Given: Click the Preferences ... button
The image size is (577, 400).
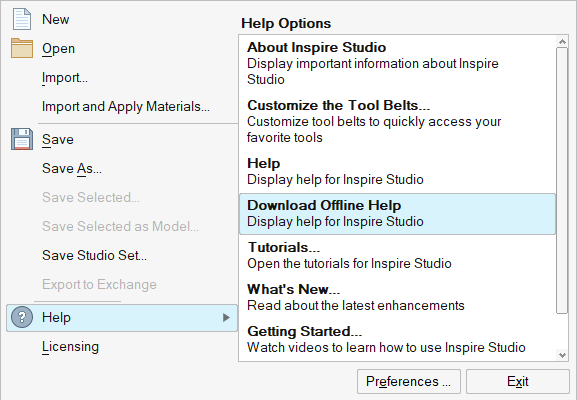Looking at the screenshot, I should (408, 382).
